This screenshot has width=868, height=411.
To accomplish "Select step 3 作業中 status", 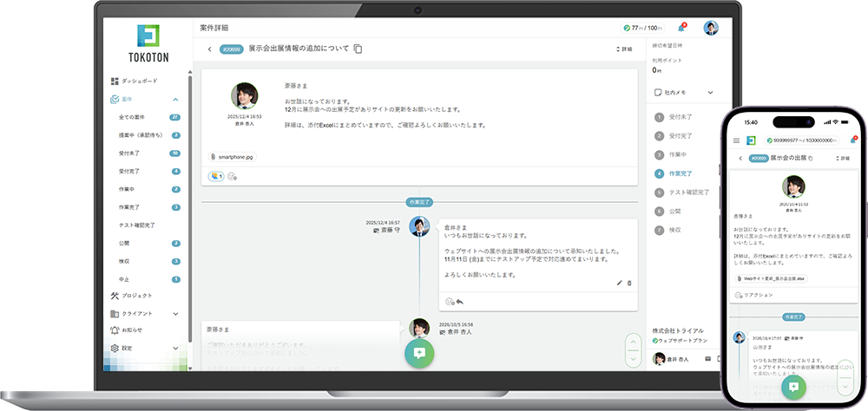I will 672,155.
